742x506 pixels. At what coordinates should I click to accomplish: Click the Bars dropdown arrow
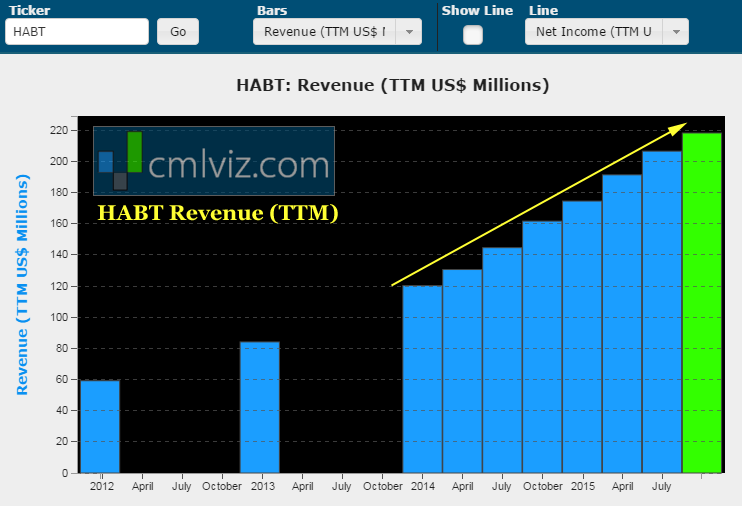click(x=409, y=32)
